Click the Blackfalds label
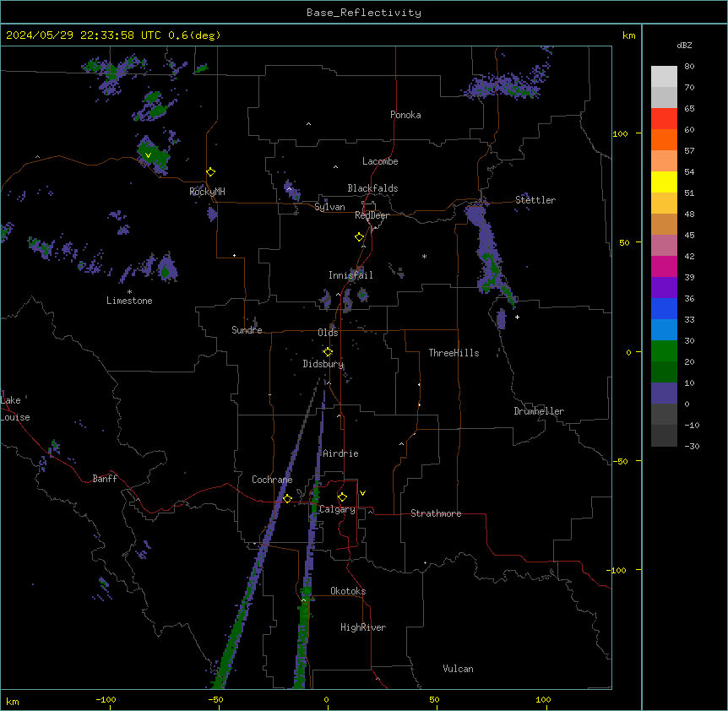 coord(372,188)
